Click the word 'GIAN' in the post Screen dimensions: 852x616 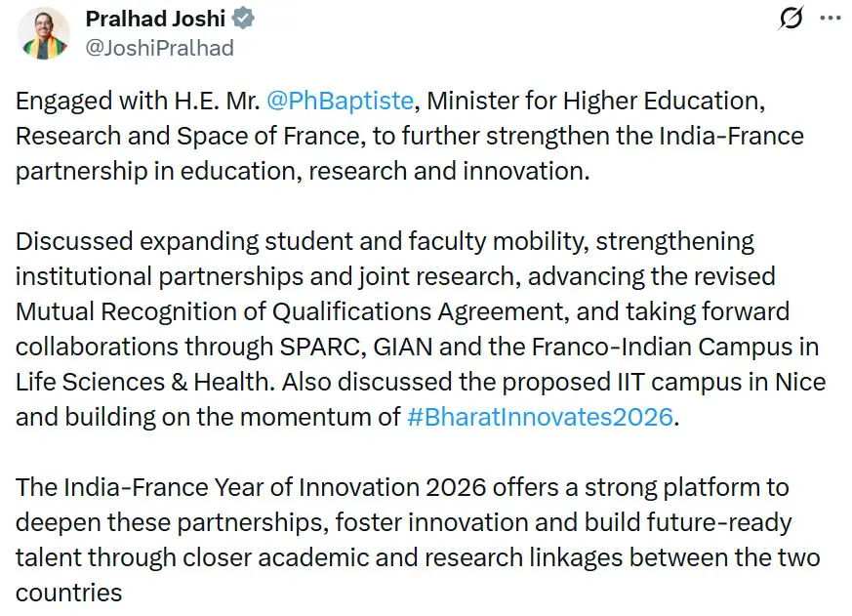(403, 347)
